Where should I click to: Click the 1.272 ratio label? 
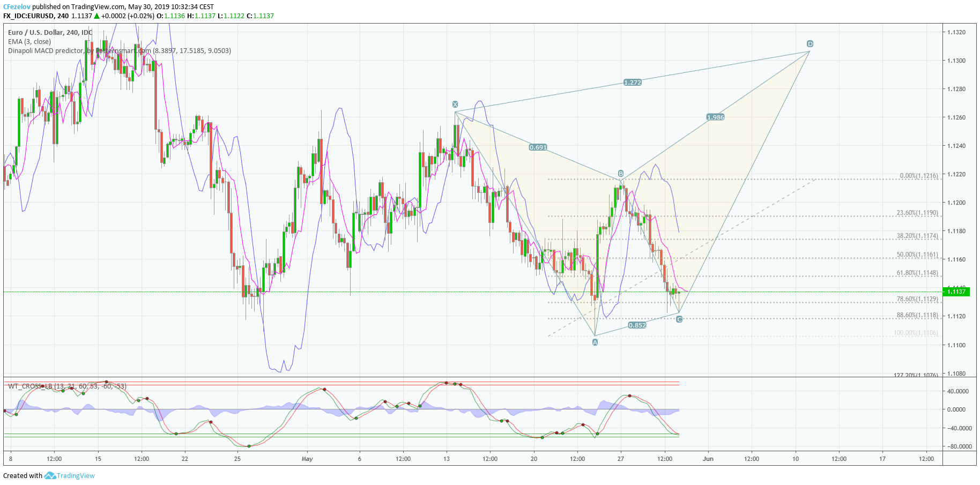pos(633,83)
